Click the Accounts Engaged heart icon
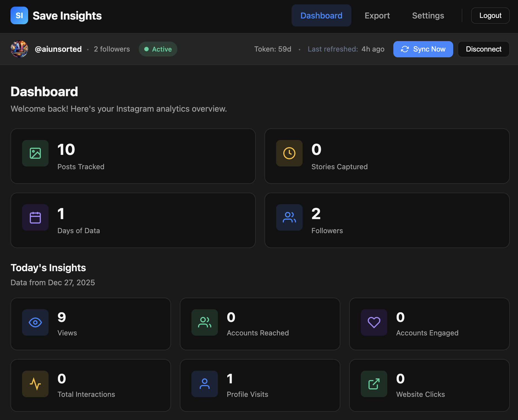This screenshot has height=420, width=518. [x=374, y=322]
